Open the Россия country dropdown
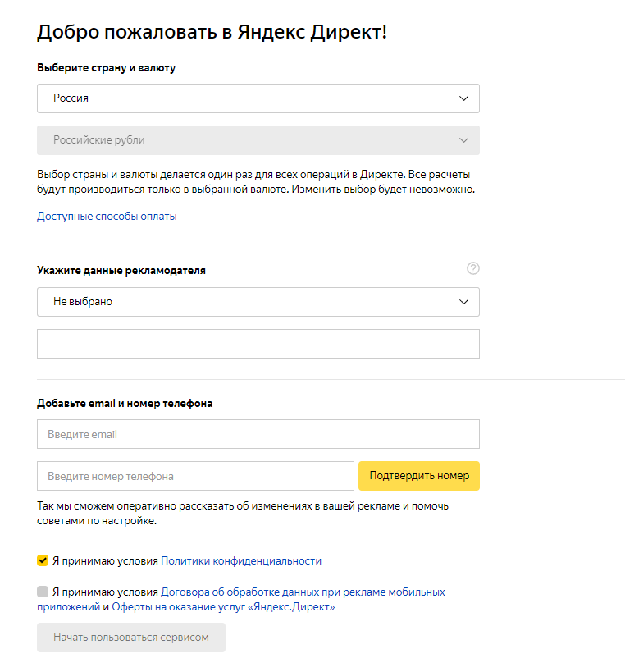The image size is (625, 672). coord(258,98)
